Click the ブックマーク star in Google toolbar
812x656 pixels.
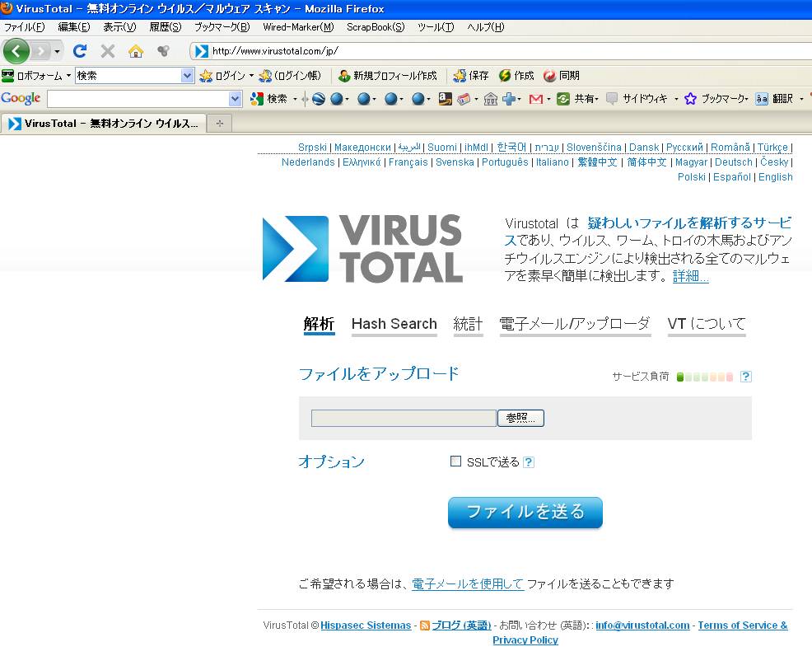pos(690,98)
